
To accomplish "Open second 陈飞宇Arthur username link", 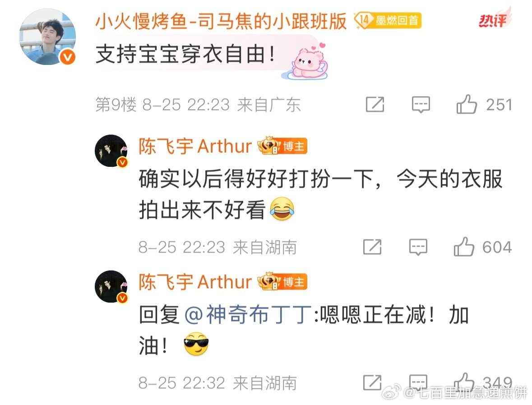I will (195, 282).
